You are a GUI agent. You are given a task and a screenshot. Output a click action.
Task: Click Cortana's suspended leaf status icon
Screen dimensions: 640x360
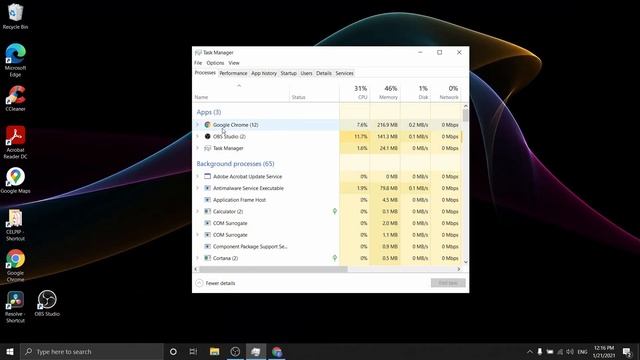tap(335, 258)
